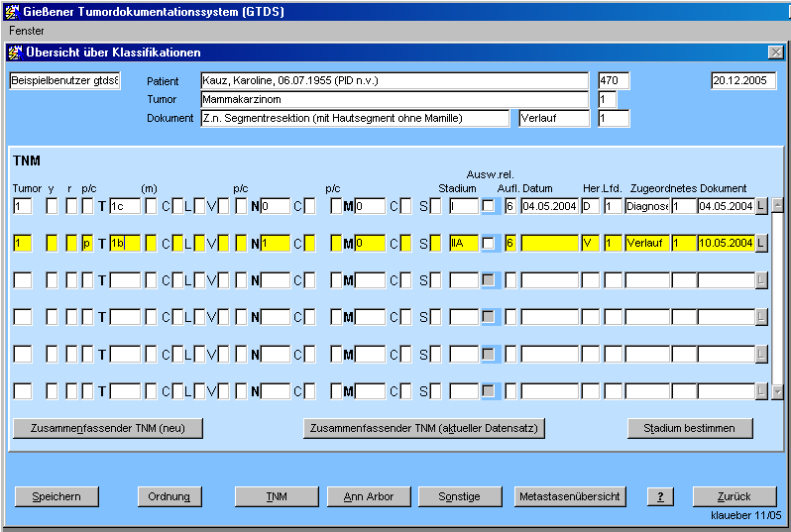Open the Metastasenübersicht view
Screen dimensions: 791x532
(x=569, y=496)
